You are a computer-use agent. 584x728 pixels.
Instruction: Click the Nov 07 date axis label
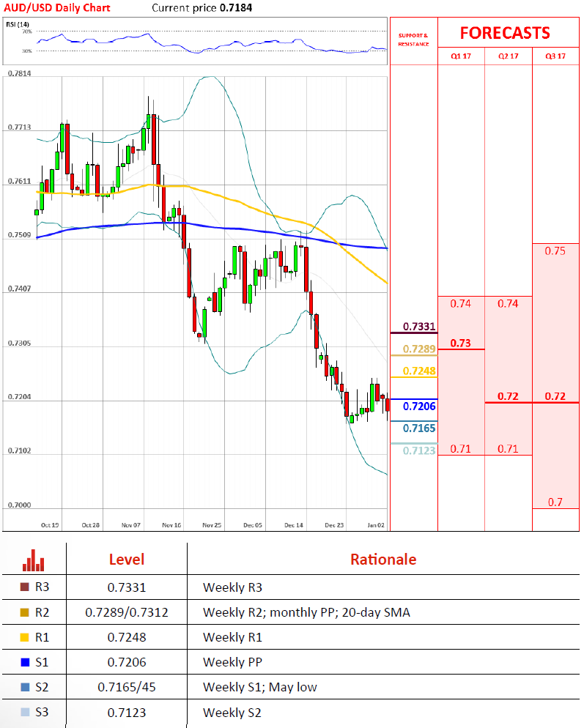tap(131, 525)
